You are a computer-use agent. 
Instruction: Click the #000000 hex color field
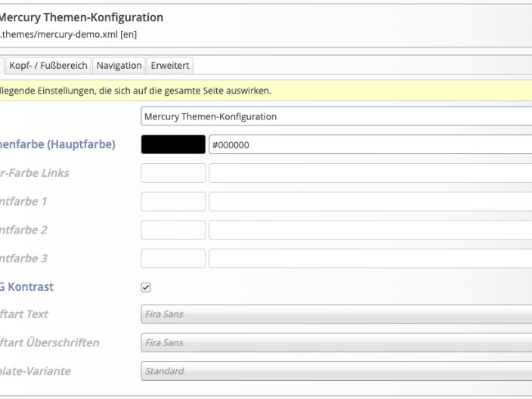(x=370, y=144)
